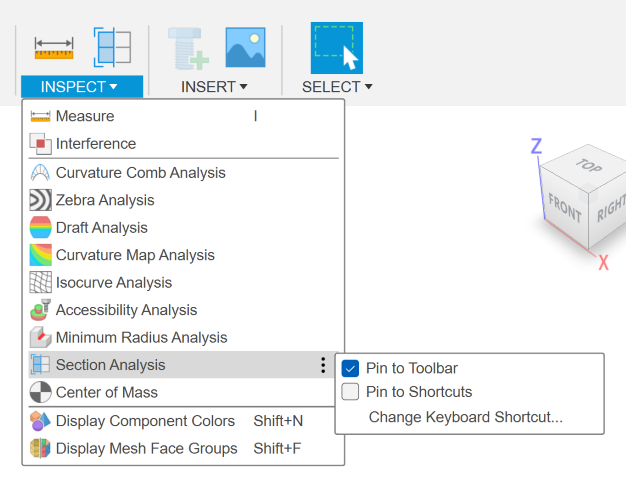This screenshot has height=480, width=626.
Task: Collapse the INSPECT dropdown menu
Action: 81,86
